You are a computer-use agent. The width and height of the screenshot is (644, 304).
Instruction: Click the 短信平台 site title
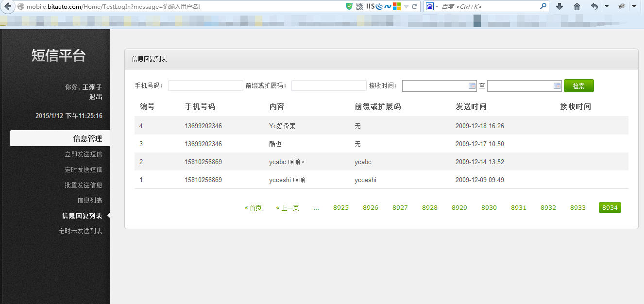tap(58, 55)
